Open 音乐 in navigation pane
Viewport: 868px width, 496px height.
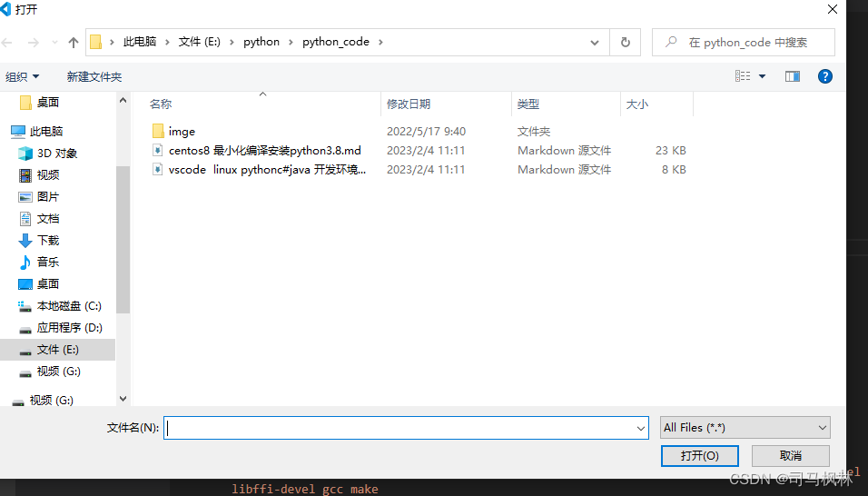pyautogui.click(x=47, y=263)
